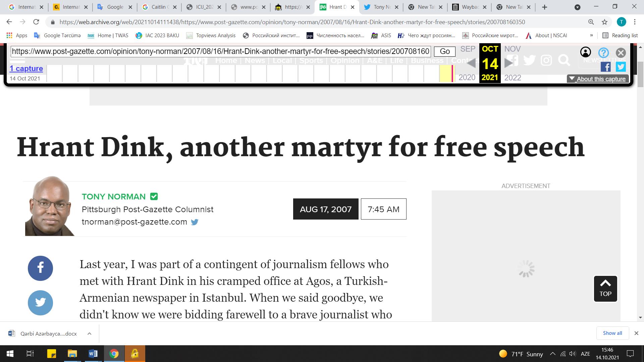644x362 pixels.
Task: Share capture on Twitter in Wayback toolbar
Action: tap(621, 67)
